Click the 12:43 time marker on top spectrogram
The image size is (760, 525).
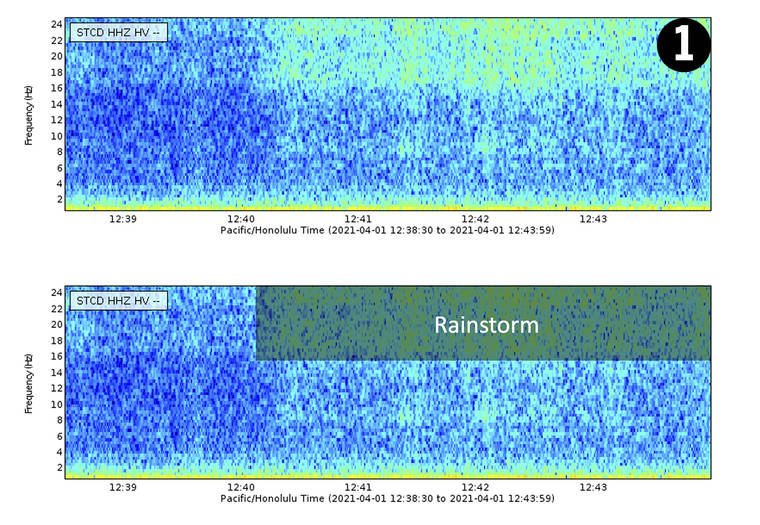593,218
